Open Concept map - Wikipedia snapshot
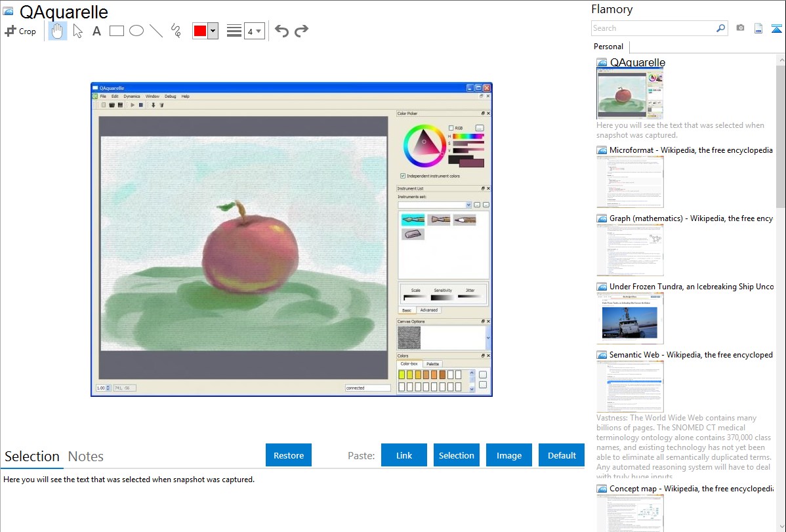This screenshot has width=786, height=532. (x=692, y=488)
